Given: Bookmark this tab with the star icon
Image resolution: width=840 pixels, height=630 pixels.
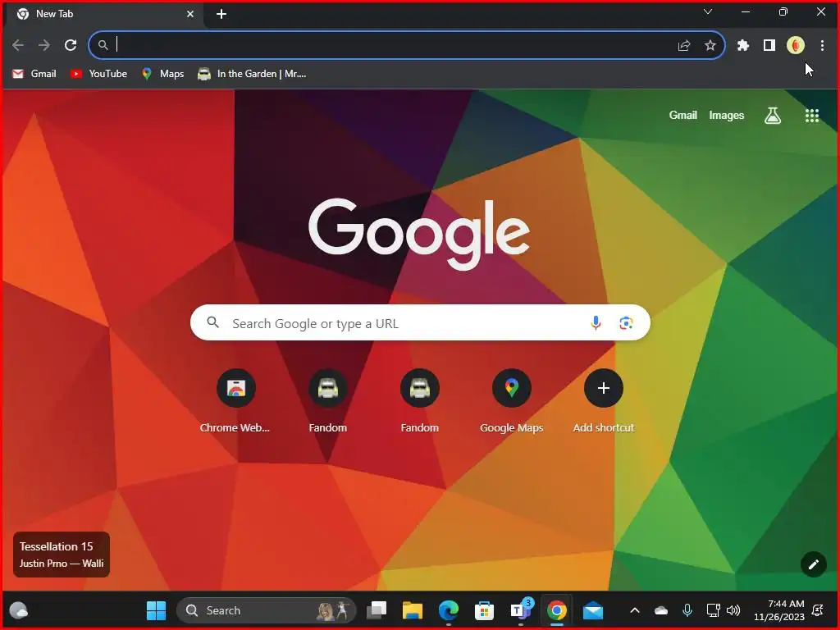Looking at the screenshot, I should click(710, 46).
